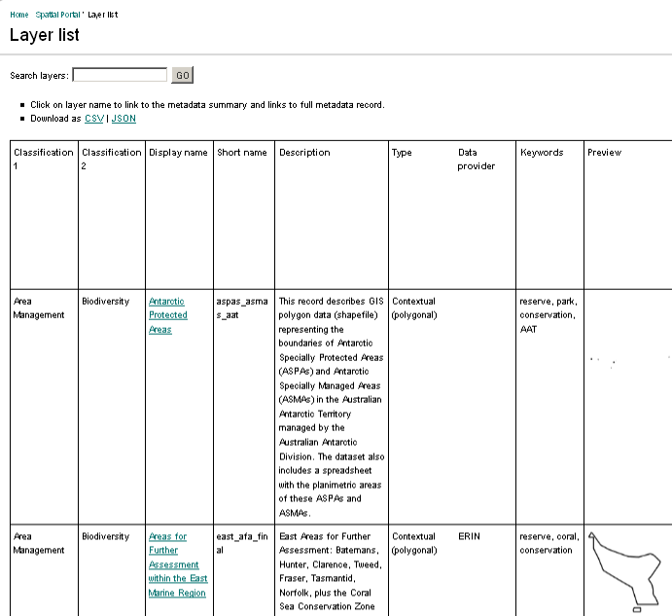Click the Description column header
This screenshot has width=672, height=616.
(x=304, y=153)
